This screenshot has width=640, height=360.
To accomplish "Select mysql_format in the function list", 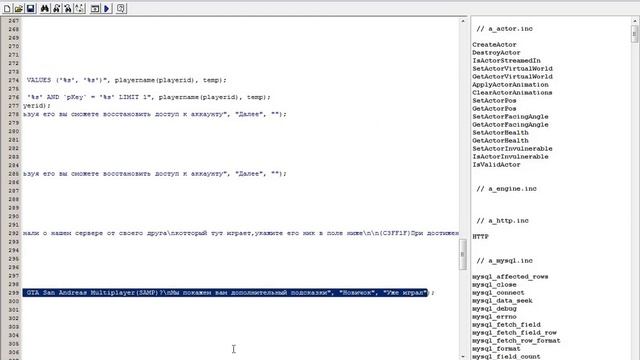I will [496, 349].
